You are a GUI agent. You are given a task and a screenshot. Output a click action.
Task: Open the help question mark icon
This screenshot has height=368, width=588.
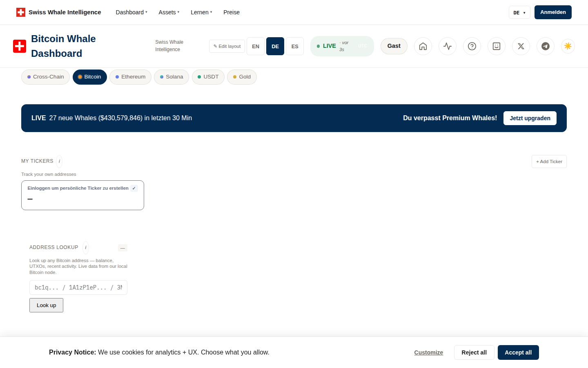tap(472, 46)
